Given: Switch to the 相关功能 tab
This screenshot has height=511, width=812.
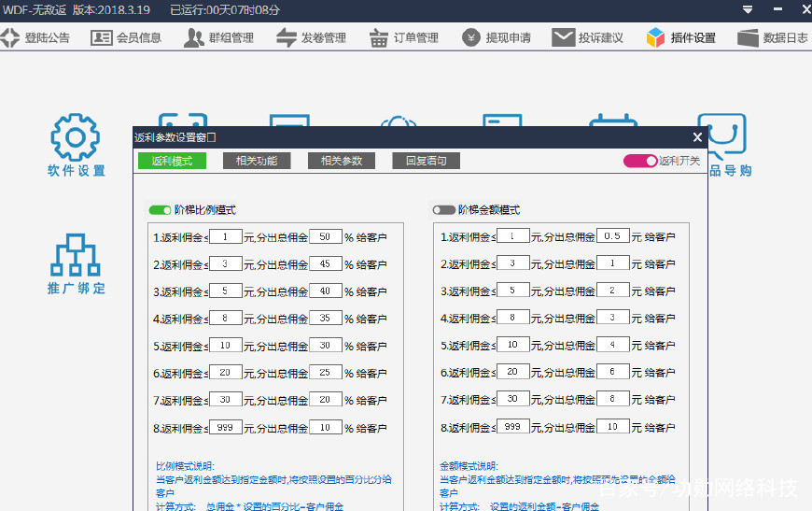Looking at the screenshot, I should (257, 161).
